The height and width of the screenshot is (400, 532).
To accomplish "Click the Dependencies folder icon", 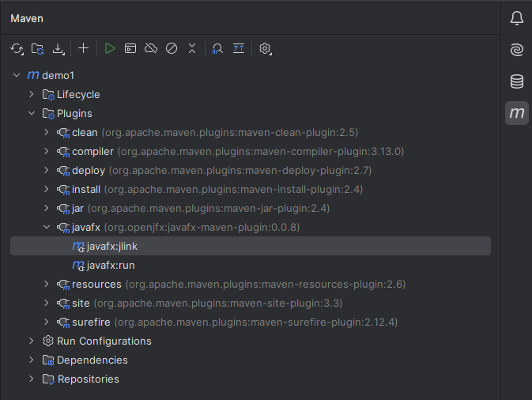I will pyautogui.click(x=48, y=360).
